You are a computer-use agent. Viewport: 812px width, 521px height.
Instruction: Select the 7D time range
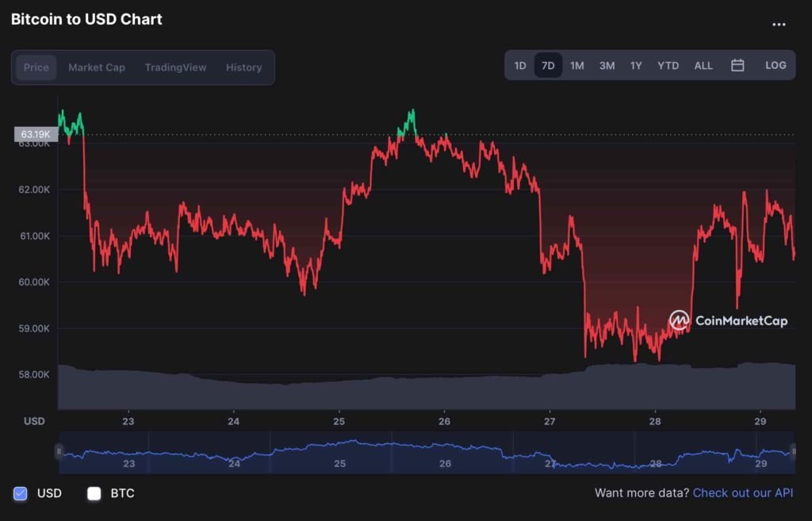548,66
